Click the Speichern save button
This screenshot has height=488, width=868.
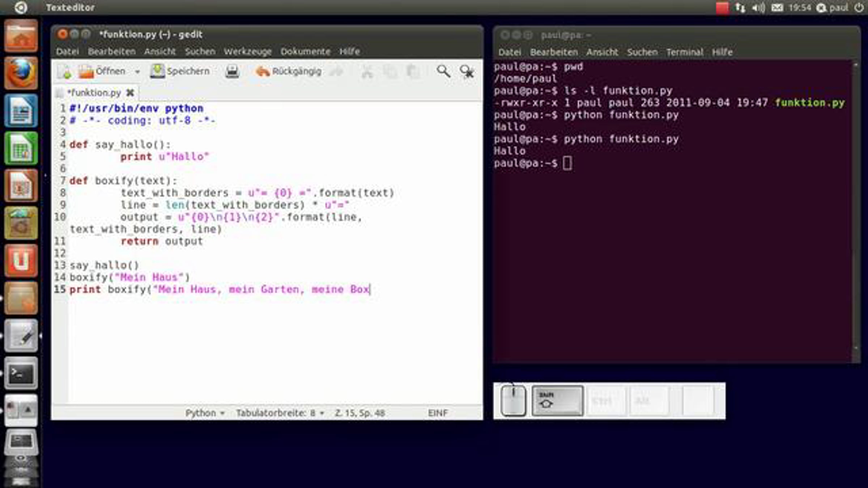(180, 71)
